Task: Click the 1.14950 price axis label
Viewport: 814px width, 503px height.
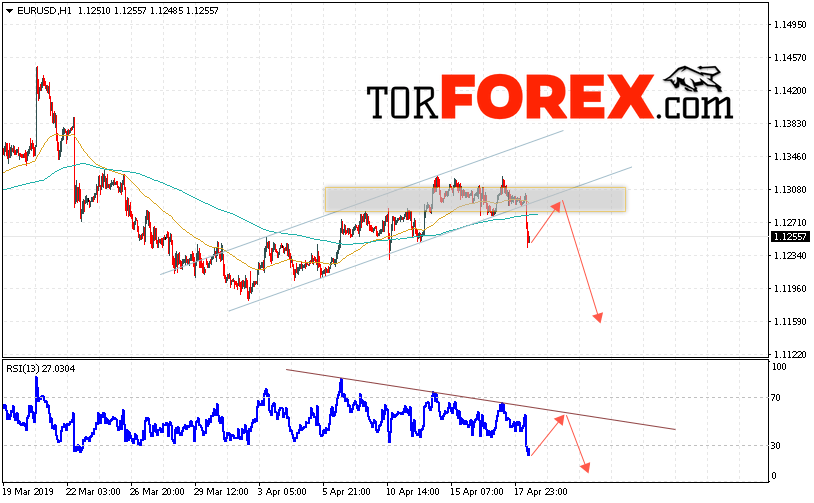Action: pyautogui.click(x=790, y=24)
